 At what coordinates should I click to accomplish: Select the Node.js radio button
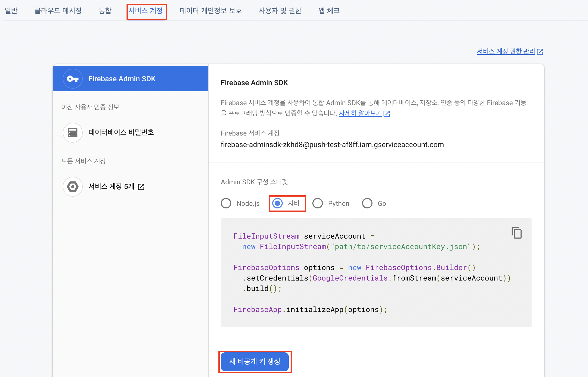point(226,203)
